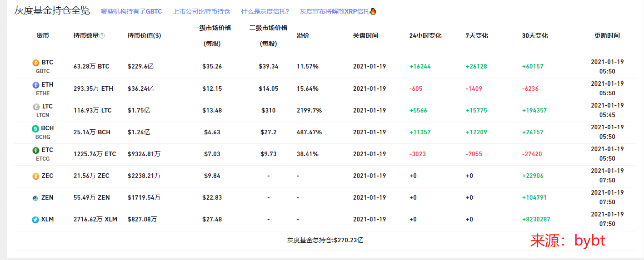The image size is (644, 260).
Task: Click the Ethereum ETH coin icon
Action: pyautogui.click(x=36, y=85)
